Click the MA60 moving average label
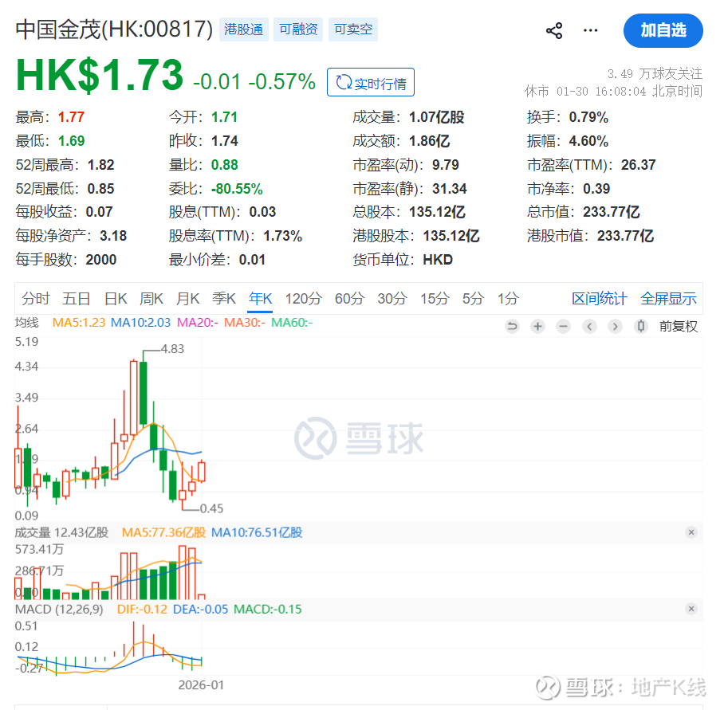The height and width of the screenshot is (710, 728). pyautogui.click(x=292, y=323)
